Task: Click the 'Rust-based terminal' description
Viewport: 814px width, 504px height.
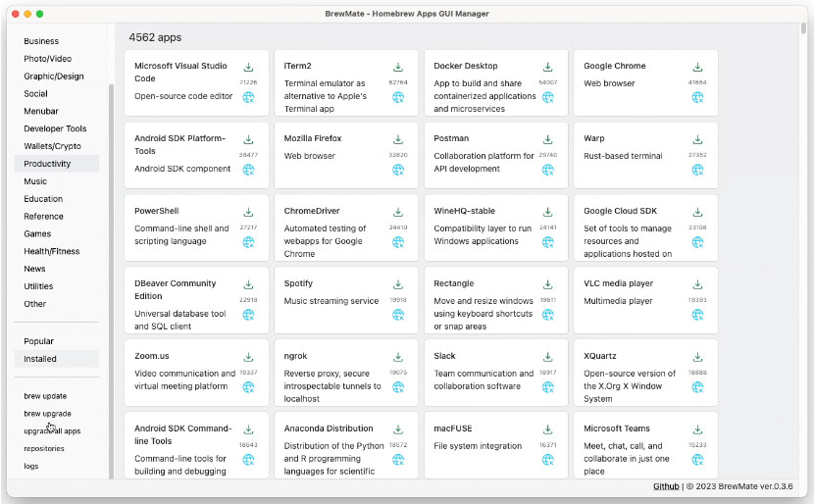Action: click(x=623, y=156)
